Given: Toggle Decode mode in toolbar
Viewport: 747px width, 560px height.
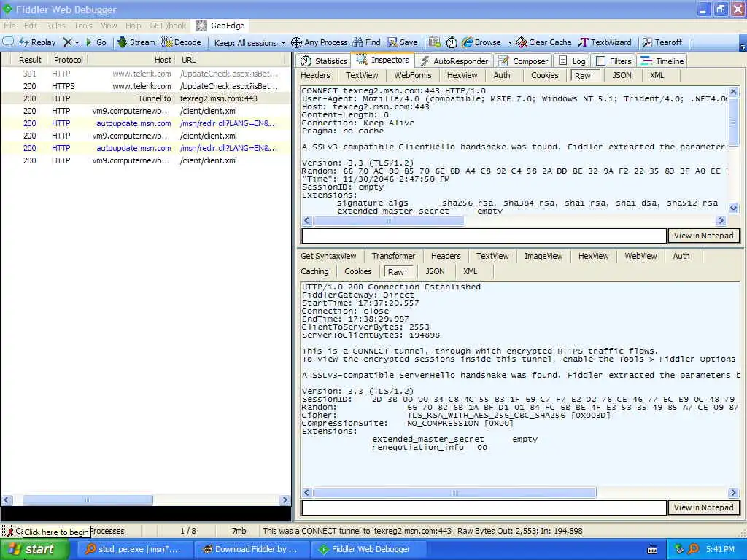Looking at the screenshot, I should [x=182, y=42].
